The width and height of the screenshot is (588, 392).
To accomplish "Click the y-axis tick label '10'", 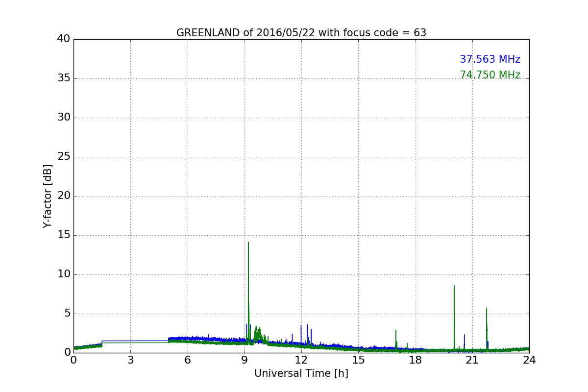I will point(64,274).
